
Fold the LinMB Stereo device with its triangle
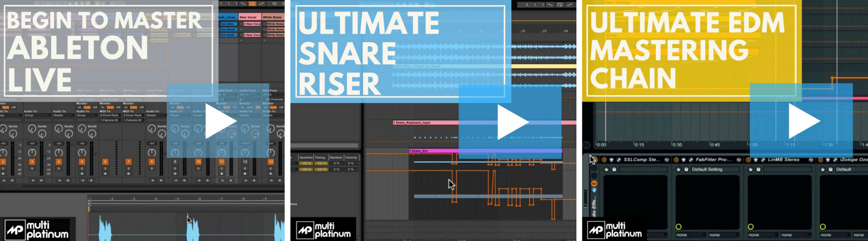pyautogui.click(x=756, y=160)
